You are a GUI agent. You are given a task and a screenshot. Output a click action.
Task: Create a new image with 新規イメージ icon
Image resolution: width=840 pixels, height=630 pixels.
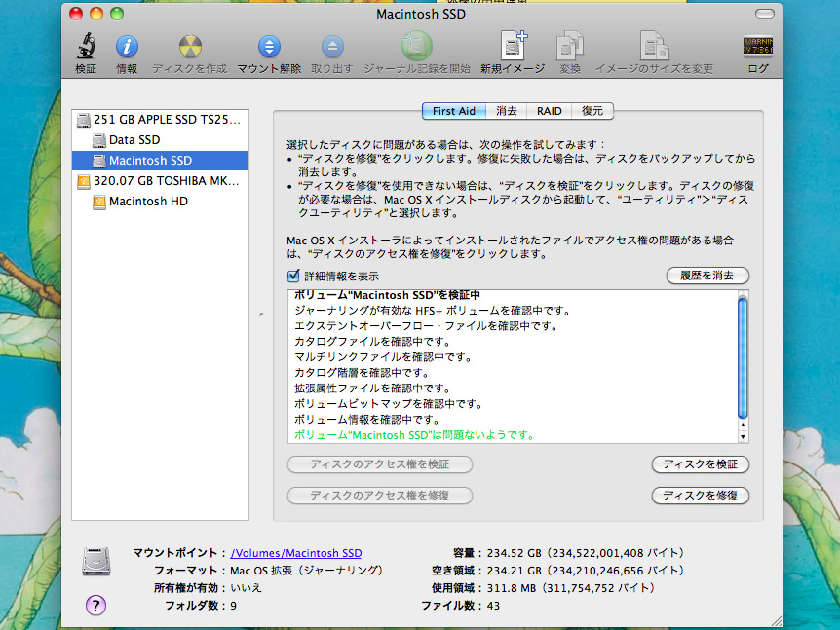(x=514, y=46)
